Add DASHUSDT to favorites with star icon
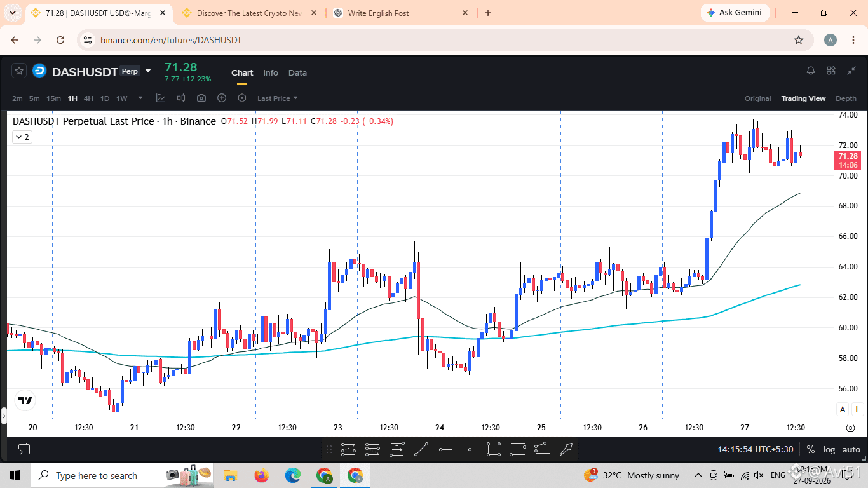The height and width of the screenshot is (488, 868). click(x=19, y=71)
